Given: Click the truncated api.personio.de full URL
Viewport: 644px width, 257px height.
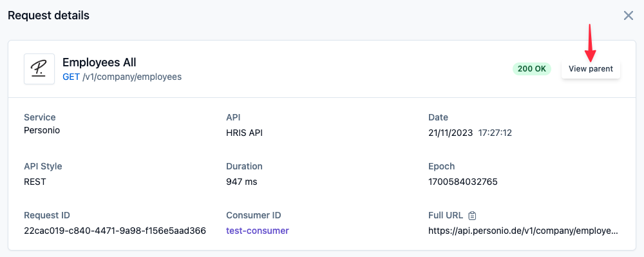Looking at the screenshot, I should 523,231.
